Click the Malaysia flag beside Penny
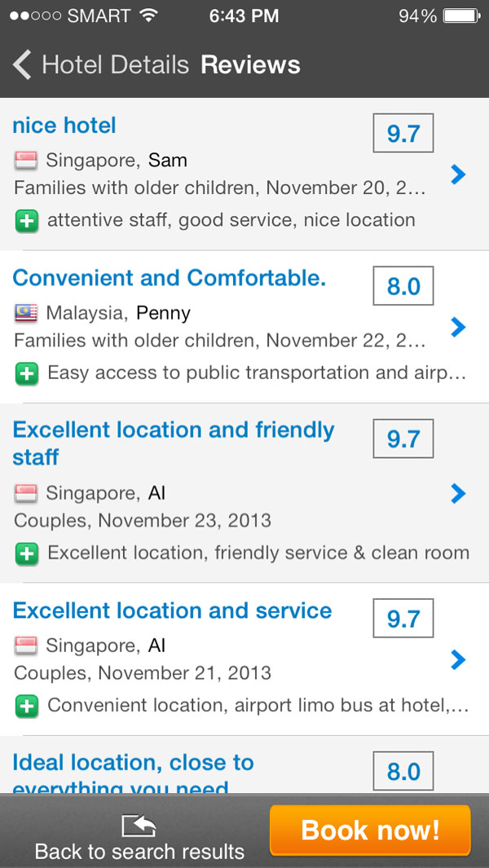The image size is (489, 868). click(26, 313)
